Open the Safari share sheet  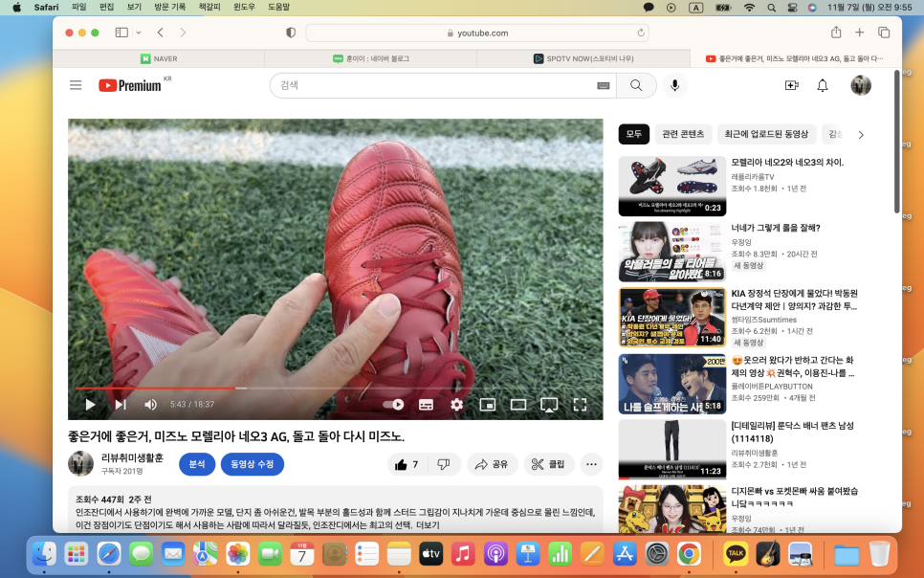coord(836,33)
